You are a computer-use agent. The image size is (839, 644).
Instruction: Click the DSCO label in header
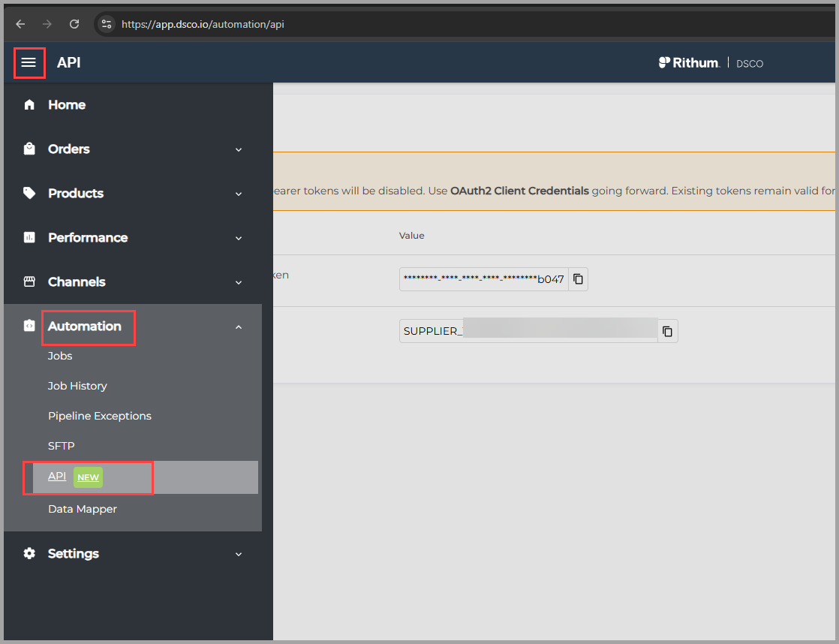click(x=750, y=64)
